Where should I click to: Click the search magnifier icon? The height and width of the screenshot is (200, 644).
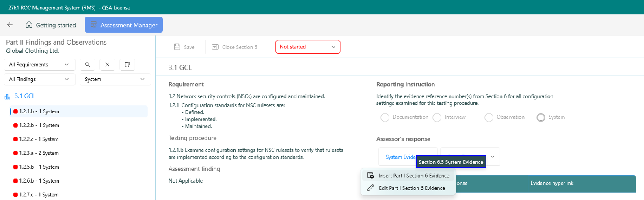(87, 65)
